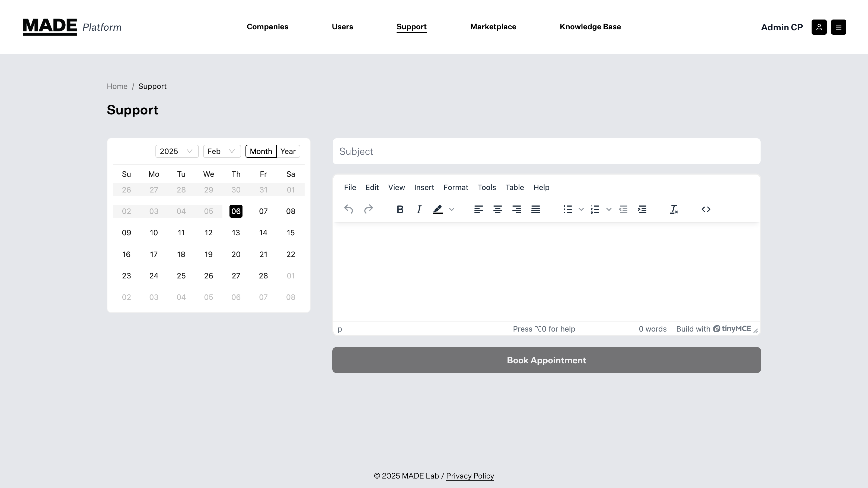The height and width of the screenshot is (488, 868).
Task: Click the Increase indent icon
Action: 642,210
